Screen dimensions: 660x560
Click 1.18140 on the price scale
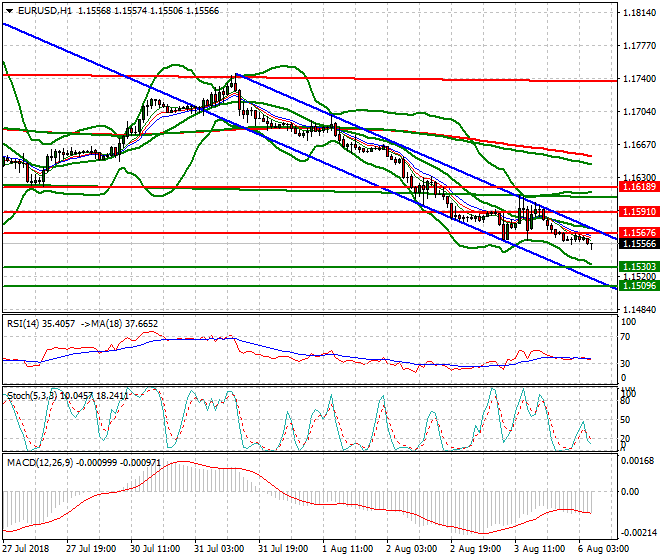[x=638, y=13]
